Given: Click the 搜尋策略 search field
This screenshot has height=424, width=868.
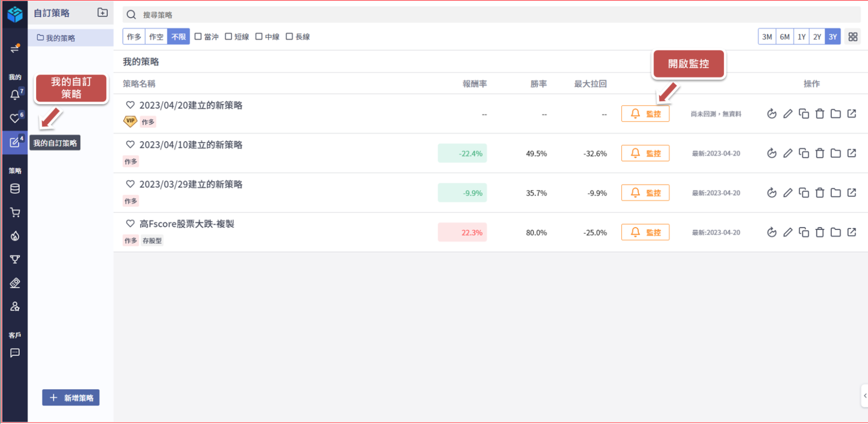Looking at the screenshot, I should 492,15.
